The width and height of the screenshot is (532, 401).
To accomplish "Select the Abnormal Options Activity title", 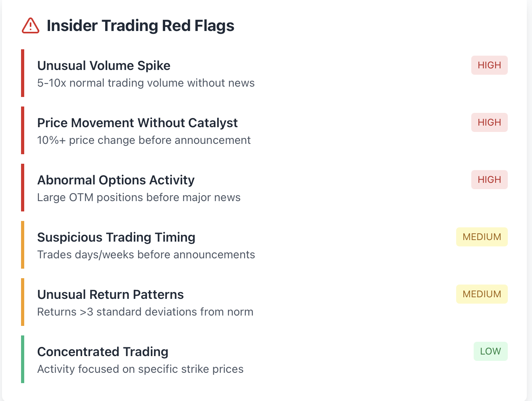I will point(116,180).
